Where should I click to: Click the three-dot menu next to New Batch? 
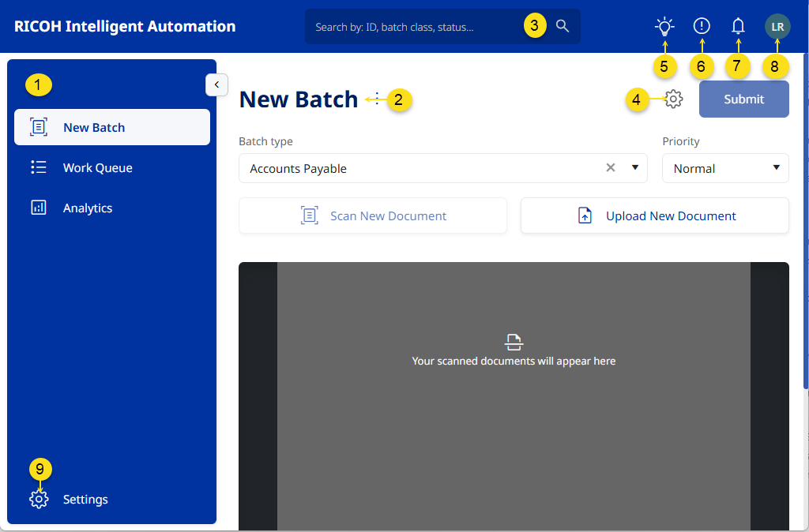pos(377,99)
